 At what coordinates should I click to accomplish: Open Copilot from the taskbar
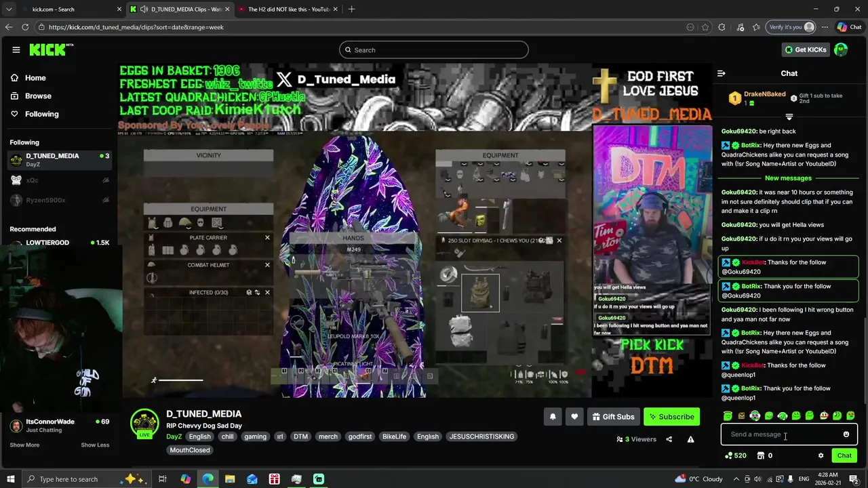click(185, 479)
